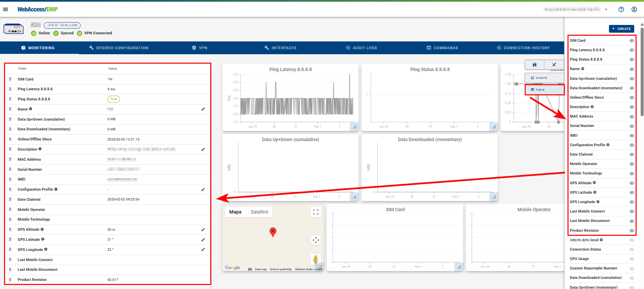Toggle visibility of MAC Address widget
The width and height of the screenshot is (644, 289).
(x=632, y=117)
